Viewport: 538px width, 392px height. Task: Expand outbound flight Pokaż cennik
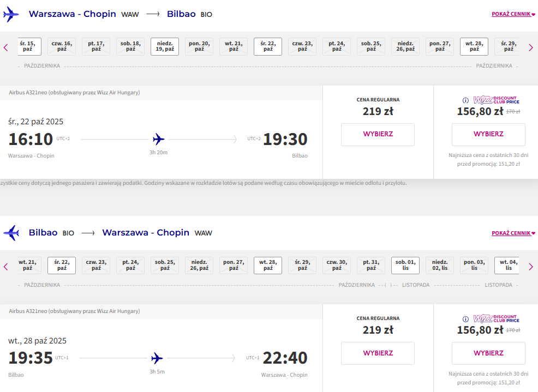tap(513, 14)
